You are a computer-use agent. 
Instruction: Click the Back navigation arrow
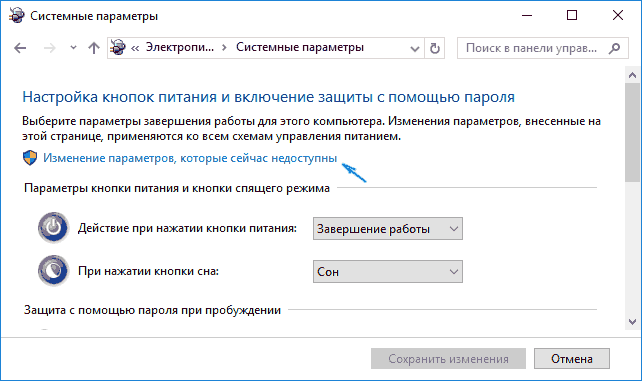point(20,48)
